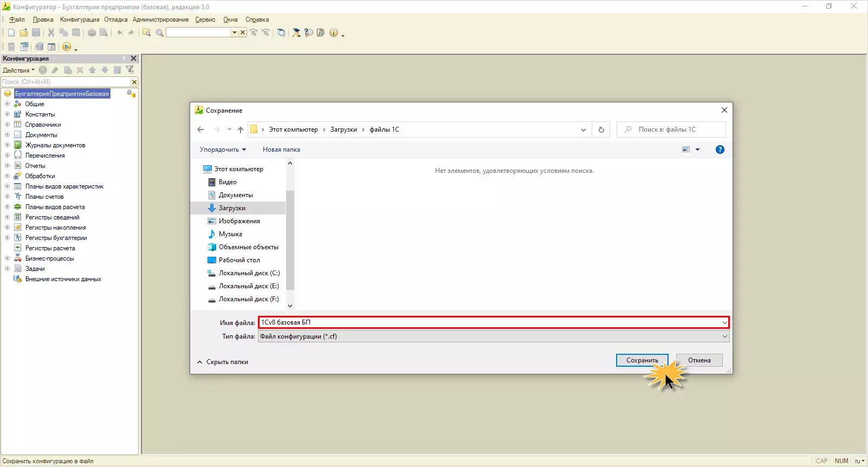The height and width of the screenshot is (467, 868).
Task: Click the magnifier Find icon in the toolbar
Action: pyautogui.click(x=159, y=33)
